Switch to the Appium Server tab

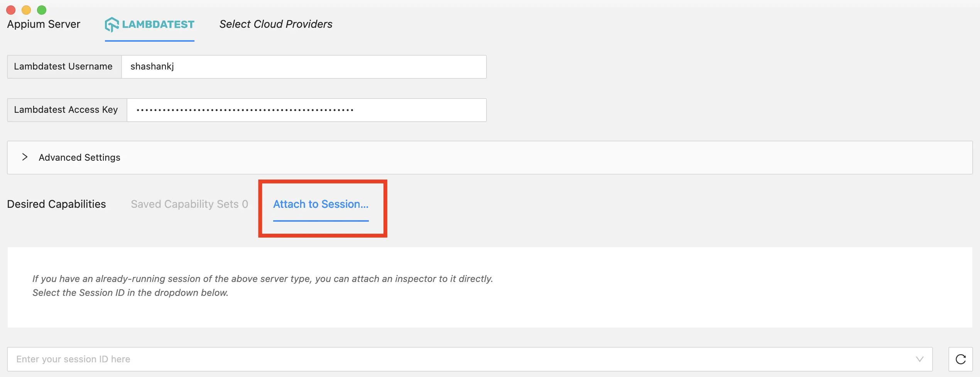44,24
